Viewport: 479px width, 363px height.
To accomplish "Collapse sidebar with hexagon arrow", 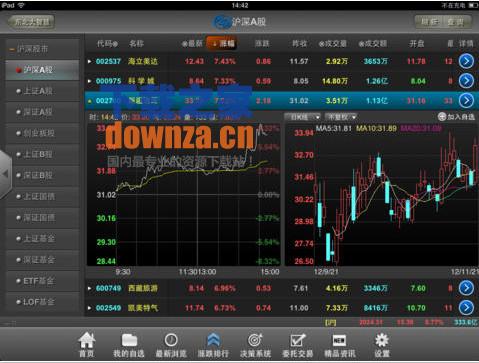I will coord(6,174).
